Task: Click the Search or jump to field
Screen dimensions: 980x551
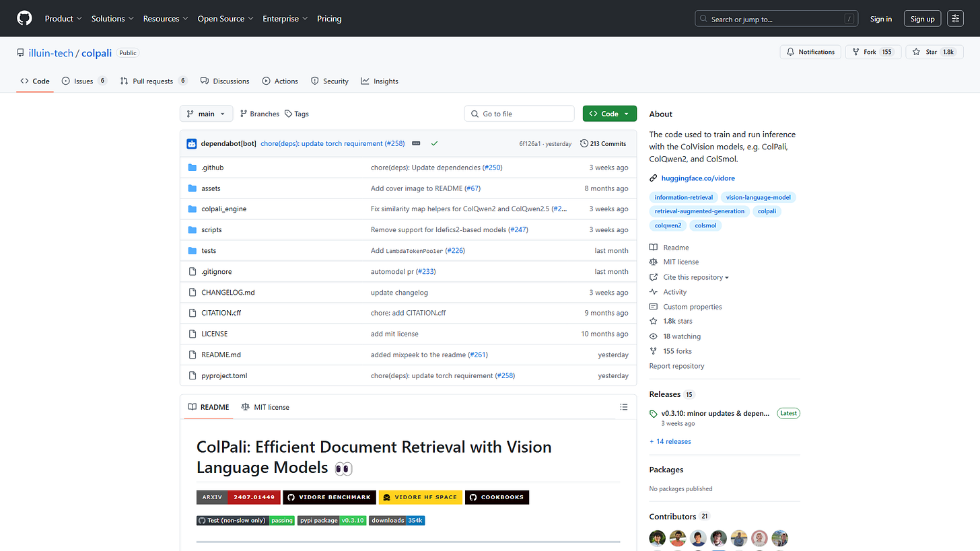Action: tap(776, 19)
